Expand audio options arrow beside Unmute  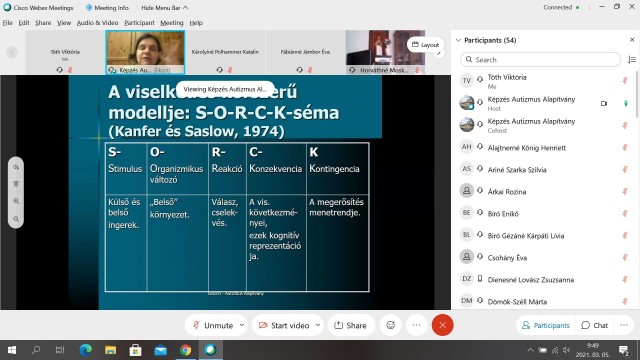[242, 325]
